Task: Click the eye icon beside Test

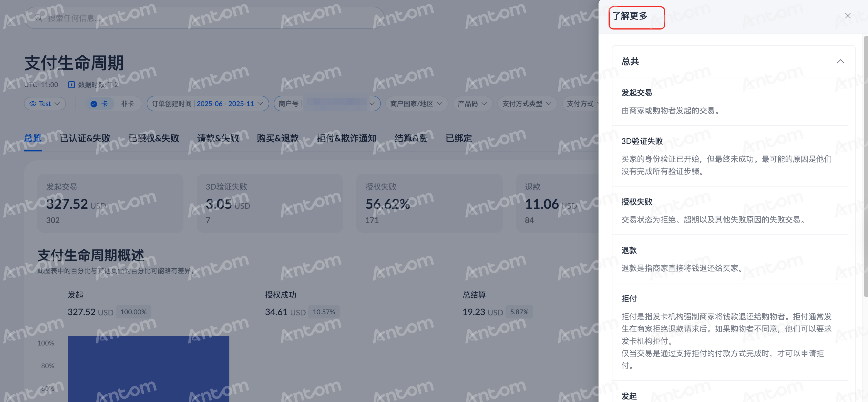Action: pos(33,104)
